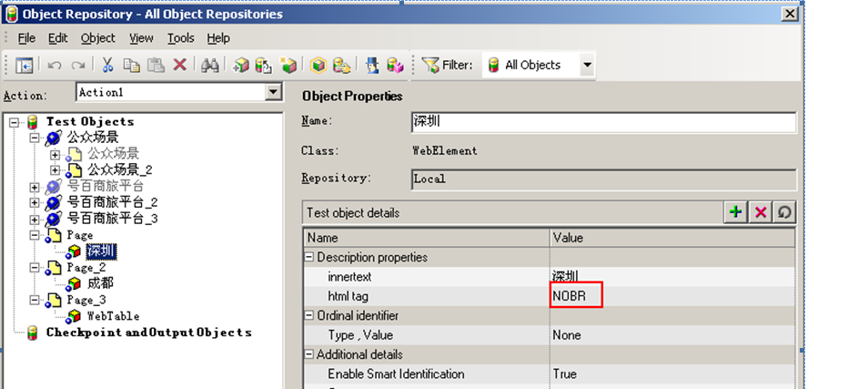The image size is (868, 389).
Task: Add a description property with green plus
Action: point(736,211)
